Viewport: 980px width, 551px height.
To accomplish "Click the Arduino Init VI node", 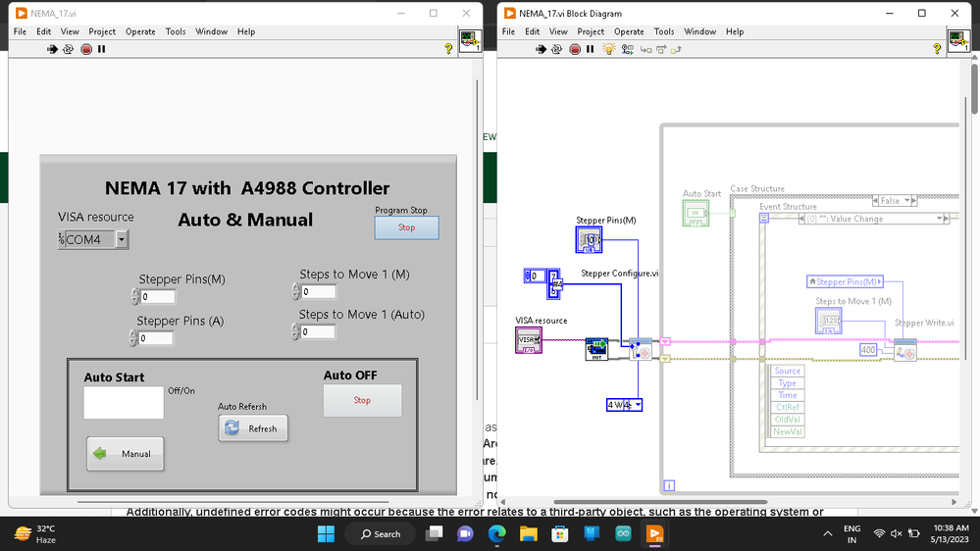I will tap(596, 349).
